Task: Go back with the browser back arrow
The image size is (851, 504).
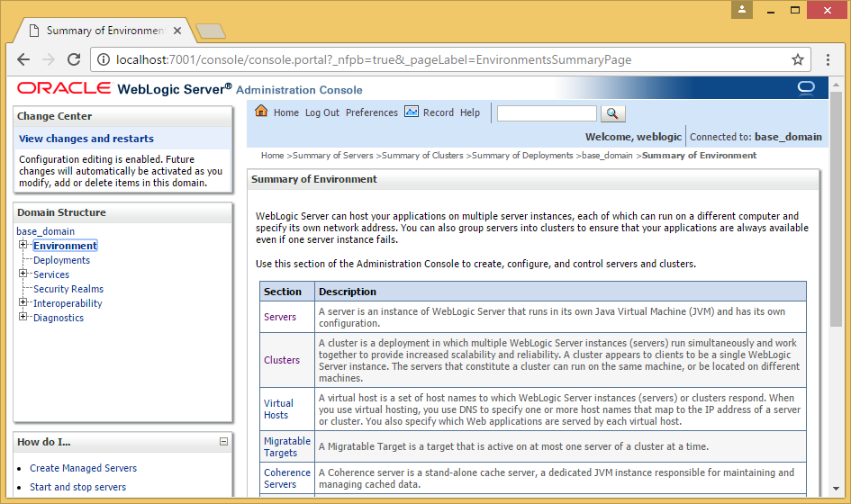Action: point(23,59)
